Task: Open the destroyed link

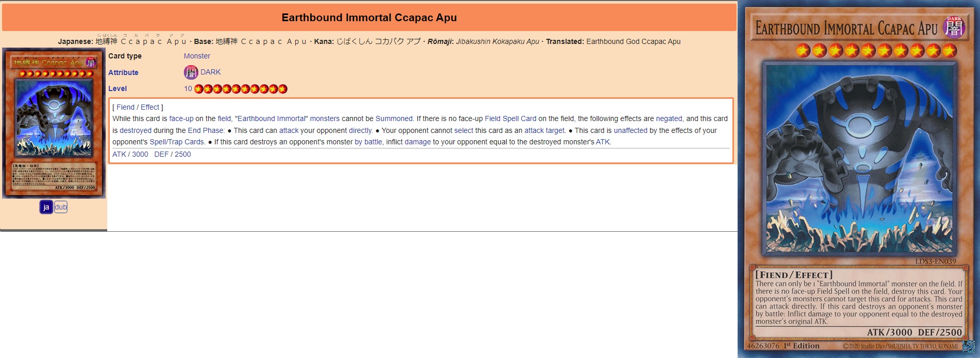Action: pyautogui.click(x=136, y=130)
